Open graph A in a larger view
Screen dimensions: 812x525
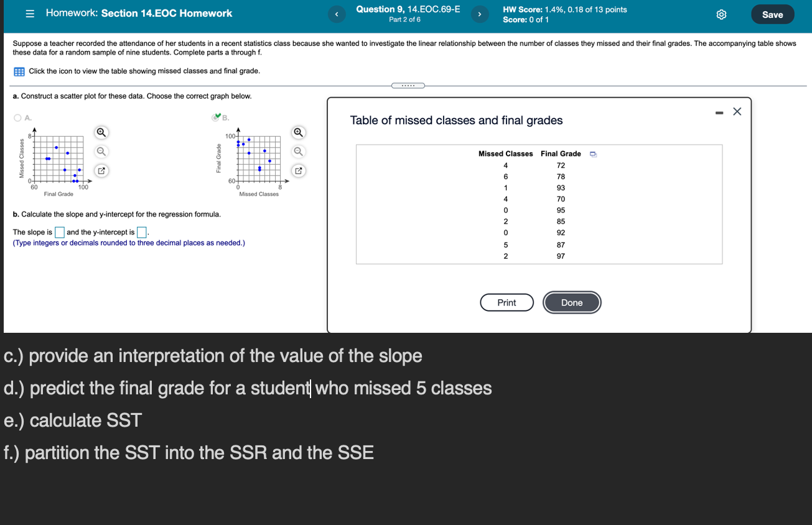(x=101, y=170)
